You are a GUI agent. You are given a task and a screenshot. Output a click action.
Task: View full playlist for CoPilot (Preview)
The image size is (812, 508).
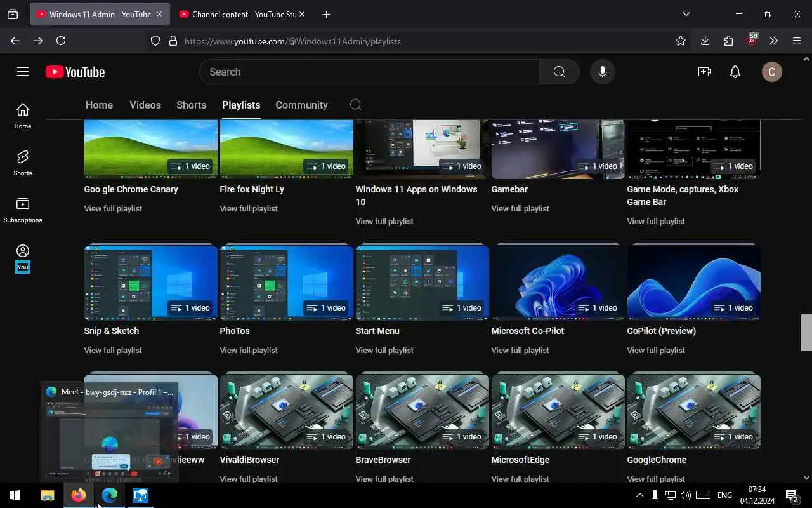[656, 350]
